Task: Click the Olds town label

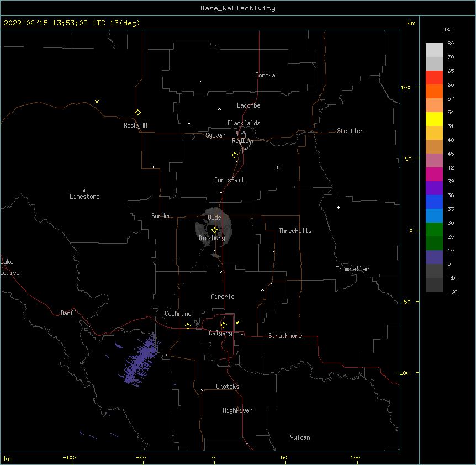Action: pos(214,218)
